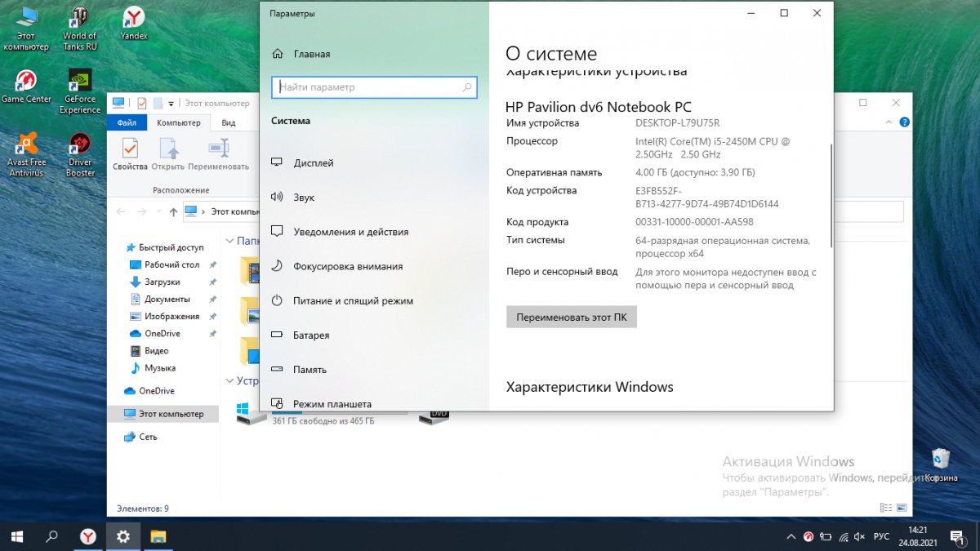980x551 pixels.
Task: Switch input language РУС in taskbar
Action: click(x=882, y=536)
